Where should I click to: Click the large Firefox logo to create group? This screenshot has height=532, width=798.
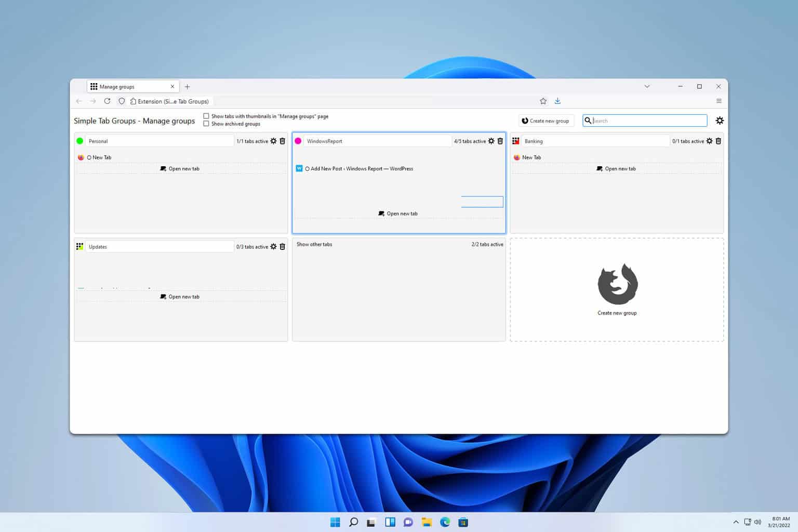click(x=617, y=284)
